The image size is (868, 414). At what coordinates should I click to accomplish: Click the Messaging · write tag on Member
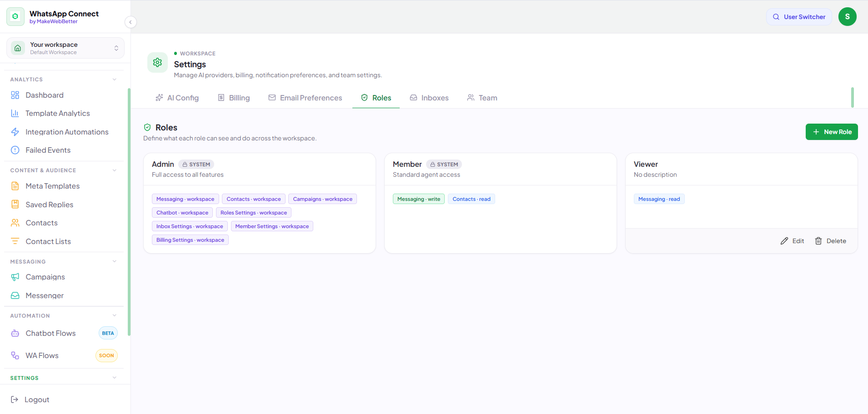click(x=419, y=199)
